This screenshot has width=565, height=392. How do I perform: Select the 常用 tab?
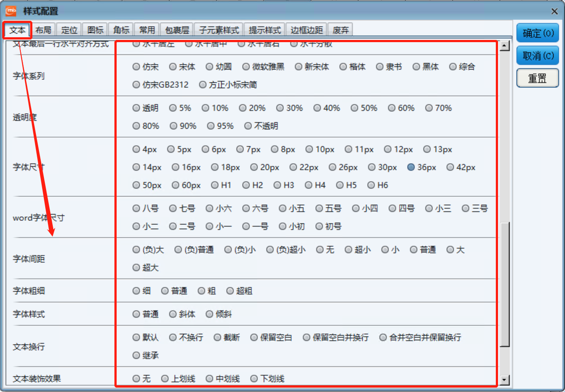point(147,30)
